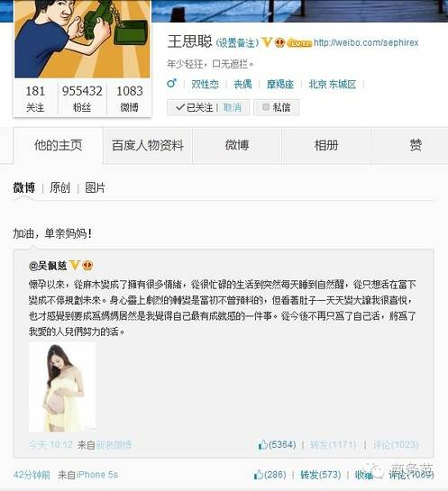Image resolution: width=448 pixels, height=491 pixels.
Task: Like the repost using the thumbs-up (286) icon
Action: [x=258, y=475]
